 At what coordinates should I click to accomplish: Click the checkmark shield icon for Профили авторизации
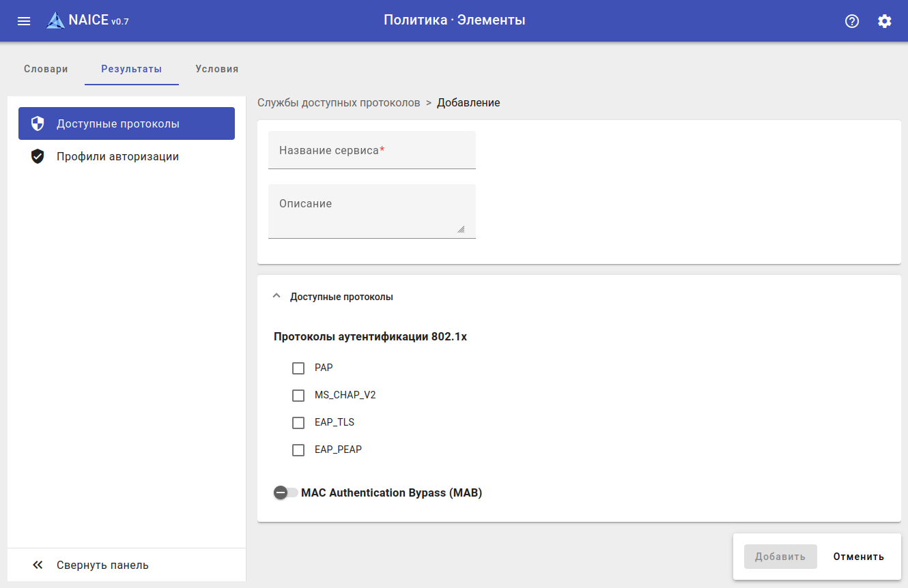point(38,156)
